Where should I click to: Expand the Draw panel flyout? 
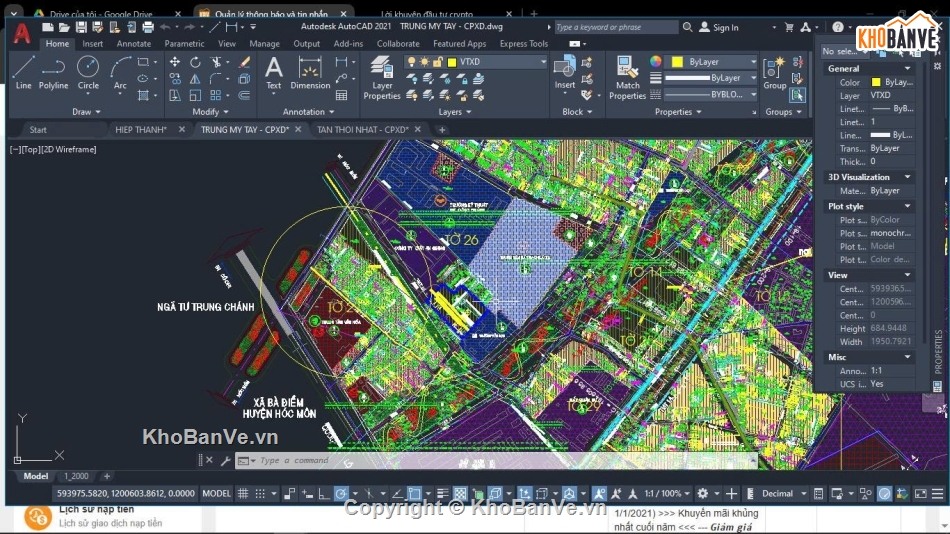87,112
